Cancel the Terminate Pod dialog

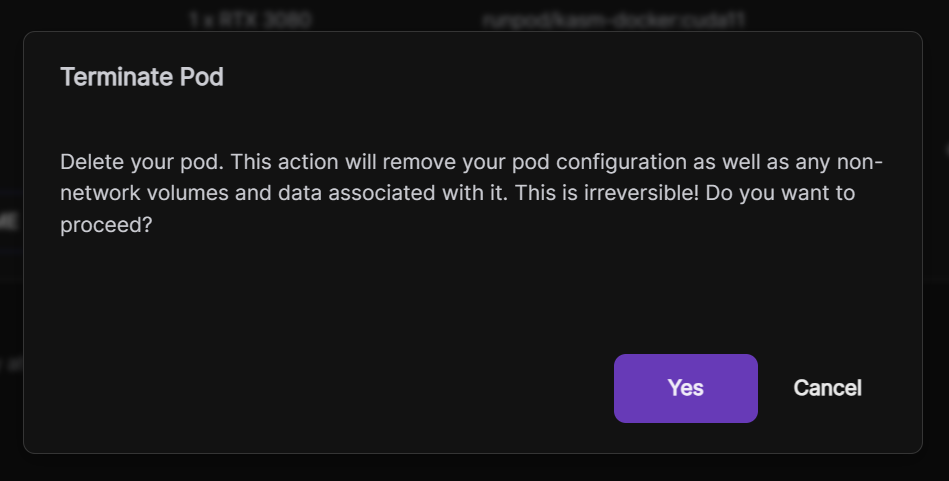tap(827, 388)
